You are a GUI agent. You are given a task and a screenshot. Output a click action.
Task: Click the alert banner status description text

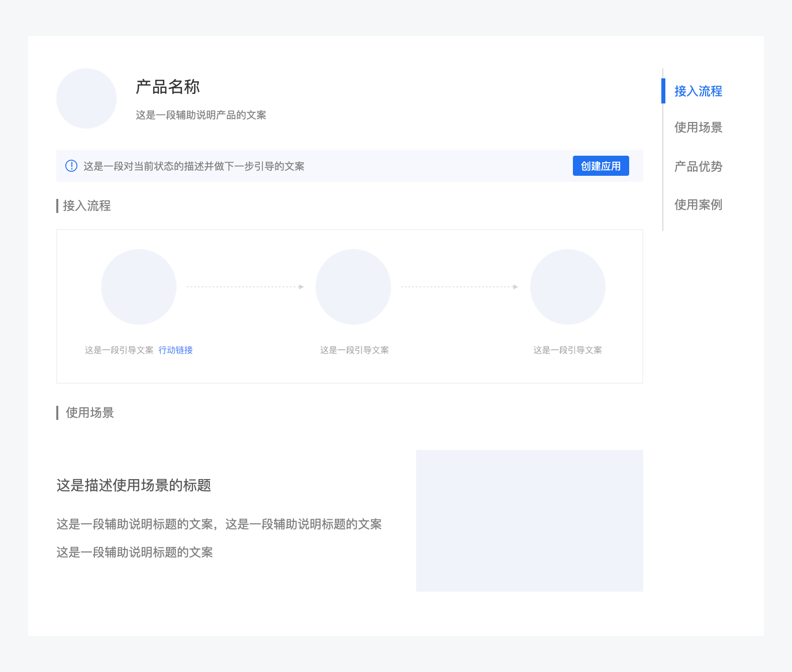click(193, 166)
